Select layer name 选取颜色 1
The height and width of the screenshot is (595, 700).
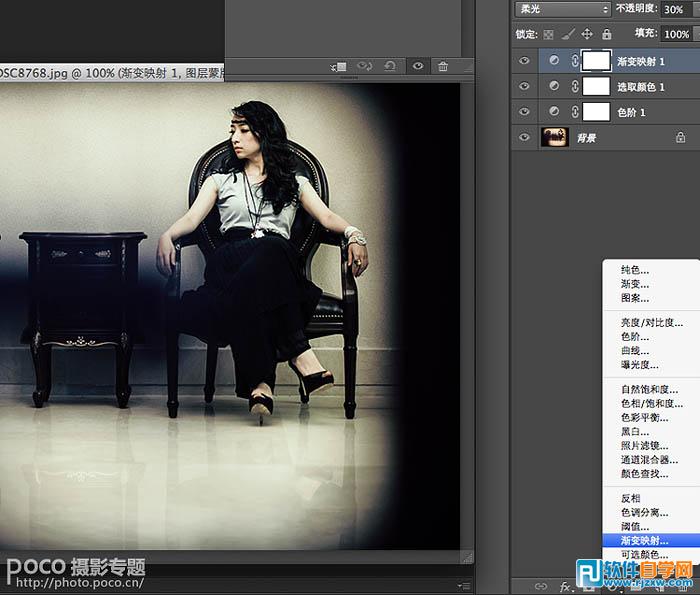tap(641, 87)
